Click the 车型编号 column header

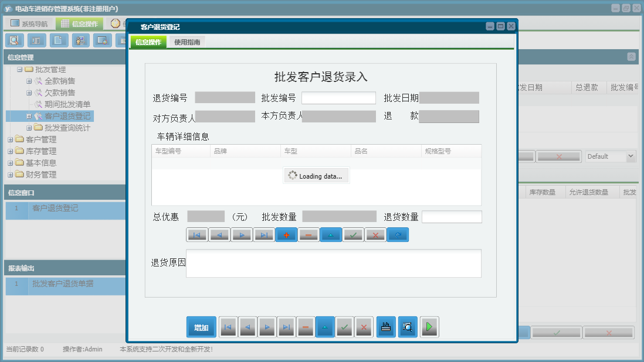[x=181, y=151]
